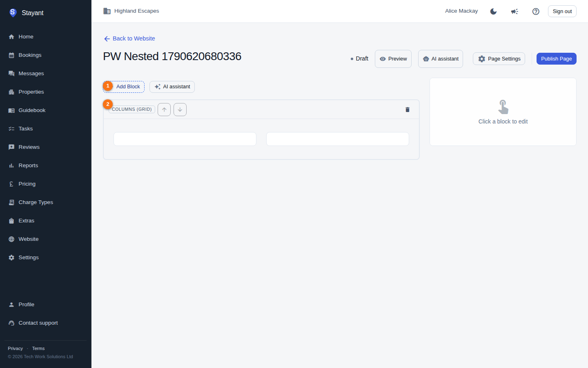Click the page title PW Nested 1790620680336
Viewport: 588px width, 368px height.
coord(172,56)
